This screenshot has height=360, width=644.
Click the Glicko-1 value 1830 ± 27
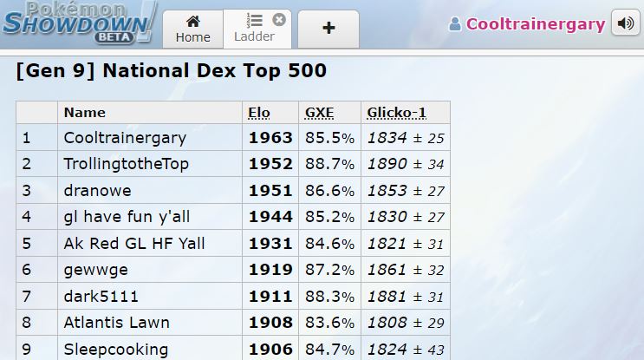tap(406, 217)
